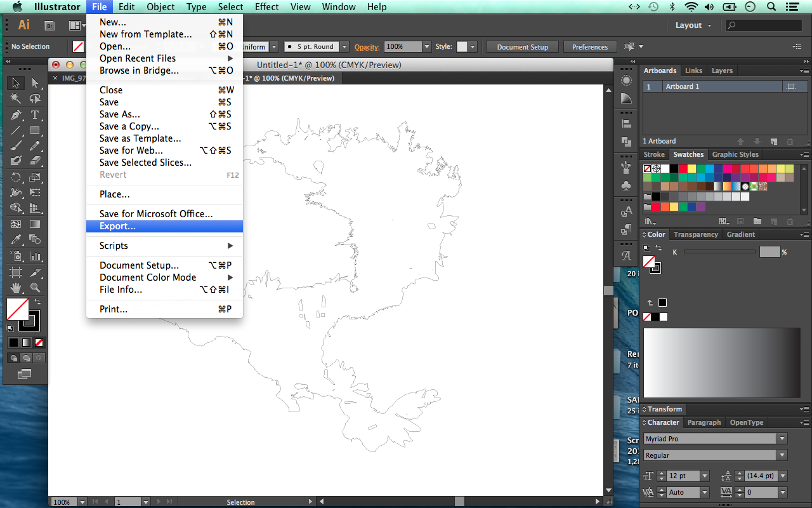Viewport: 812px width, 508px height.
Task: Select the Column Graph tool
Action: (35, 256)
